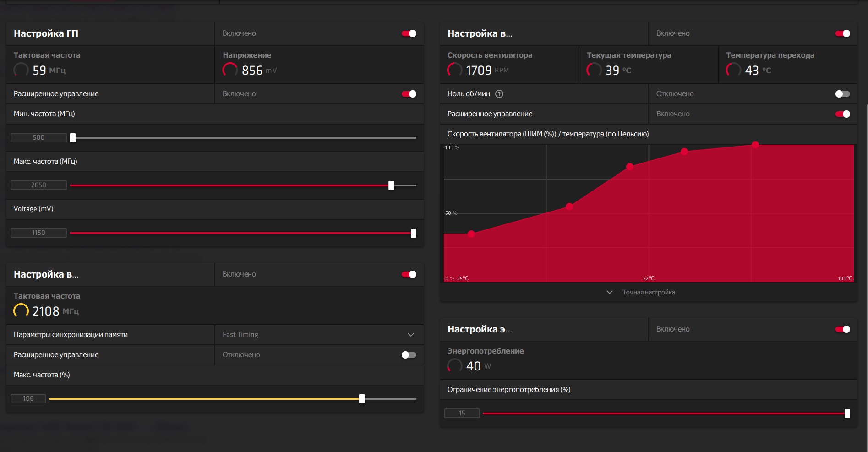The image size is (868, 452).
Task: Open the Fast Timing memory dropdown
Action: click(319, 335)
